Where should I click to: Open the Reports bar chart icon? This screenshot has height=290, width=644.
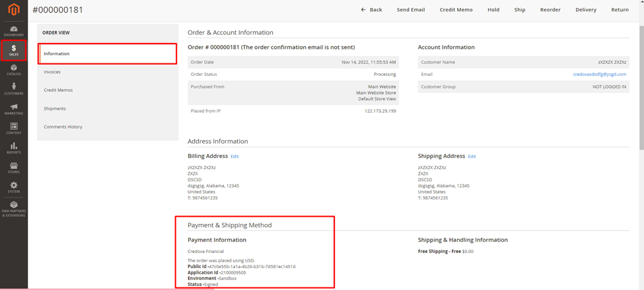(x=14, y=148)
